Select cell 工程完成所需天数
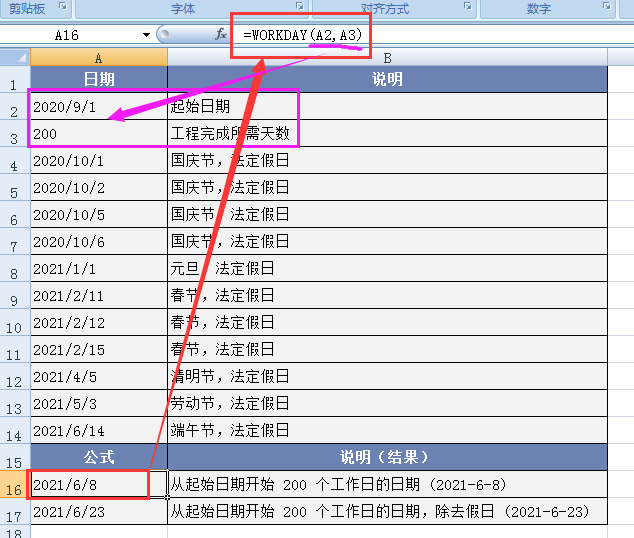Screen dimensions: 634x538 click(387, 134)
